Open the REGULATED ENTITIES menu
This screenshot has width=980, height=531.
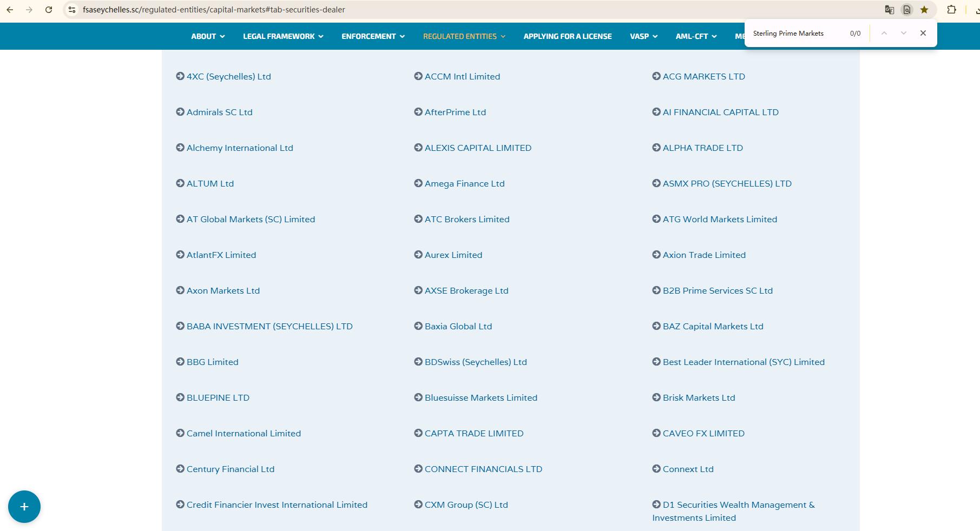click(464, 36)
